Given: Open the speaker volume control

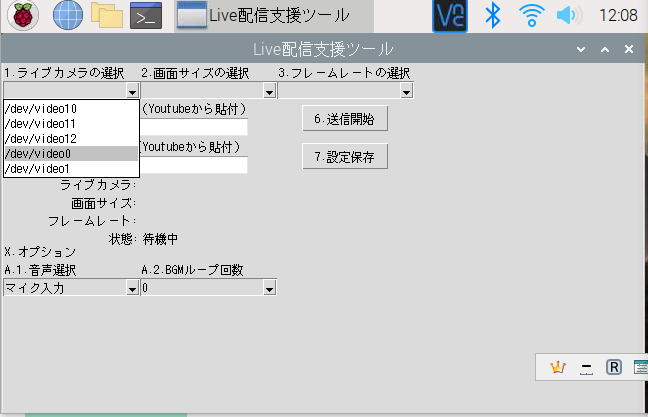Looking at the screenshot, I should coord(569,16).
